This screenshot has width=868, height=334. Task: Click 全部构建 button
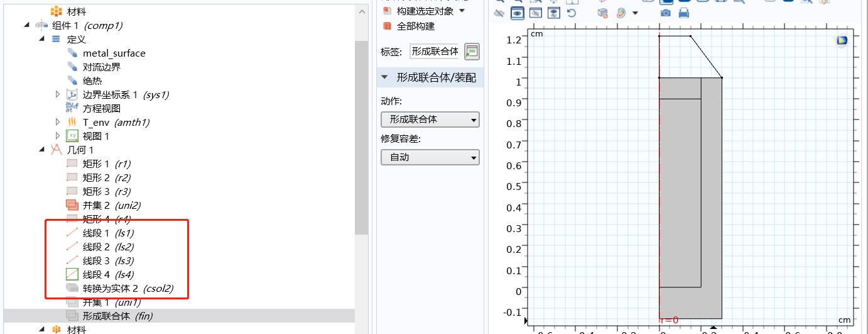(x=408, y=26)
